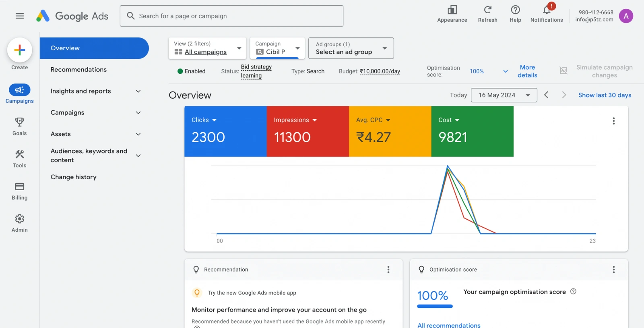The height and width of the screenshot is (328, 644).
Task: Click the chart peak marker
Action: pyautogui.click(x=447, y=166)
